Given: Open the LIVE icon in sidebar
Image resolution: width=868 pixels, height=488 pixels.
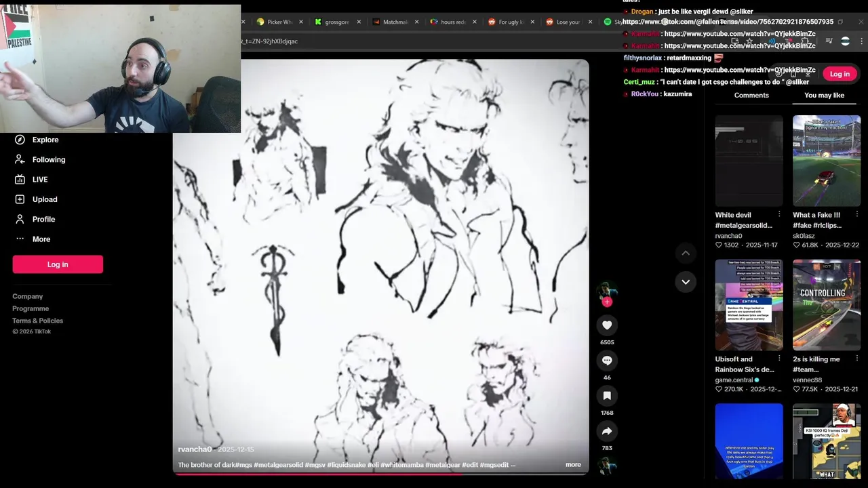Looking at the screenshot, I should point(20,180).
